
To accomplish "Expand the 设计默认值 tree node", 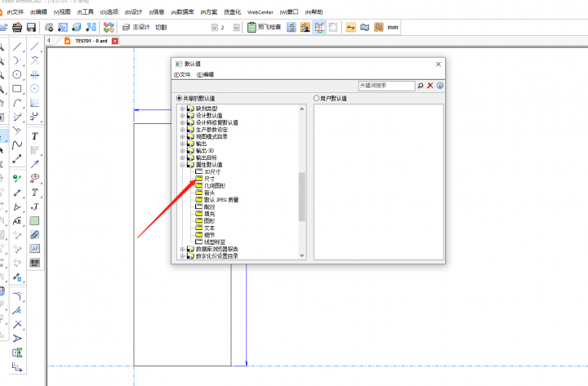I will click(x=182, y=115).
